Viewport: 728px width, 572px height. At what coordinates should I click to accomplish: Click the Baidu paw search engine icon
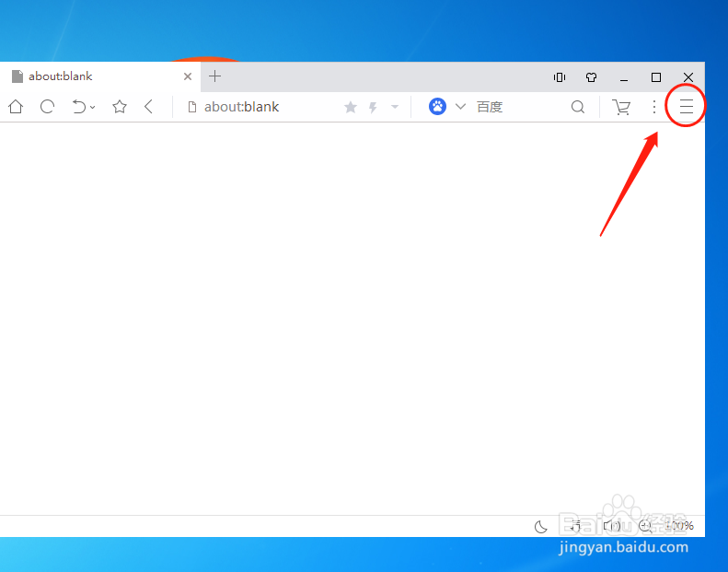coord(437,107)
